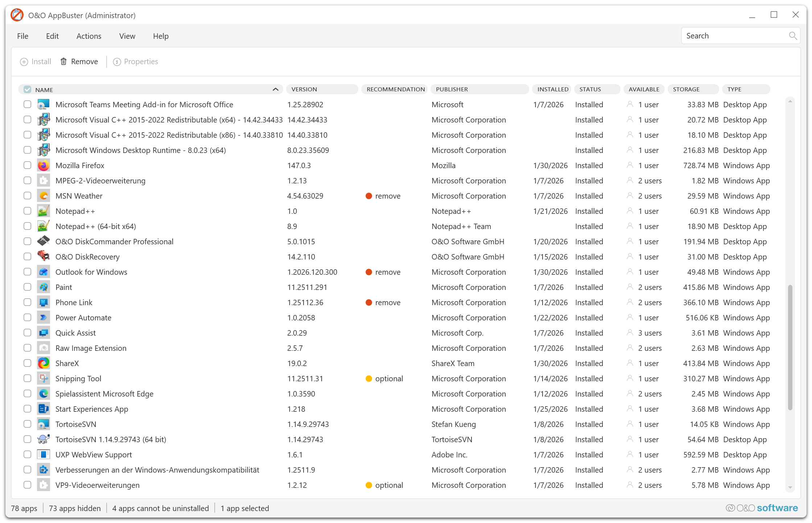Check the Outlook for Windows checkbox
Image resolution: width=812 pixels, height=523 pixels.
click(27, 272)
